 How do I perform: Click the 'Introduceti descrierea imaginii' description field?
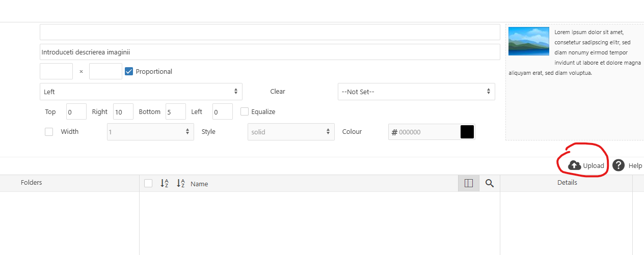[270, 52]
